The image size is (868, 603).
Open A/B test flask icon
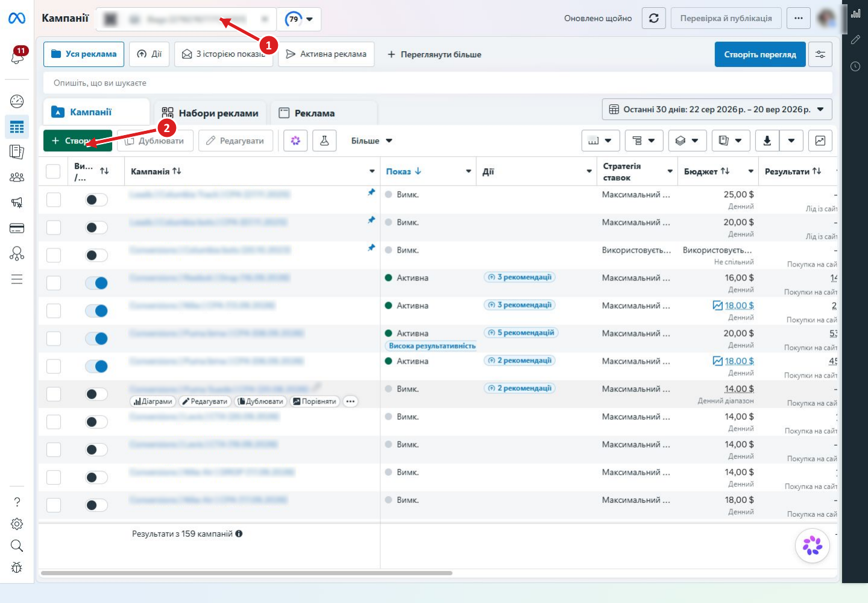tap(324, 140)
